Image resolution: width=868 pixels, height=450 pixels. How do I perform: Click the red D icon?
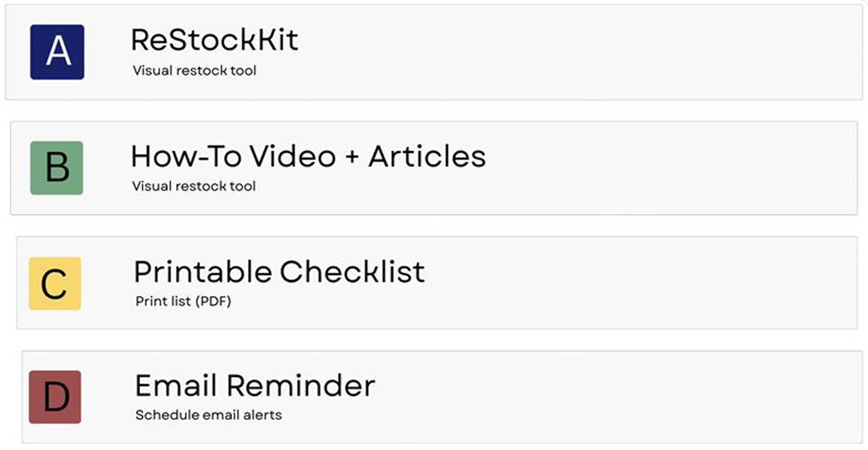click(x=55, y=397)
